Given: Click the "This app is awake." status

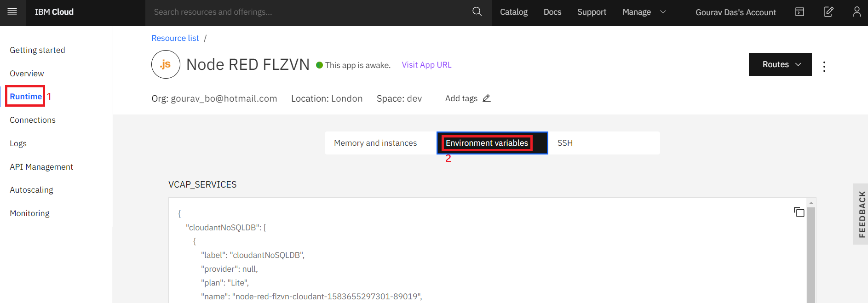Looking at the screenshot, I should coord(357,65).
